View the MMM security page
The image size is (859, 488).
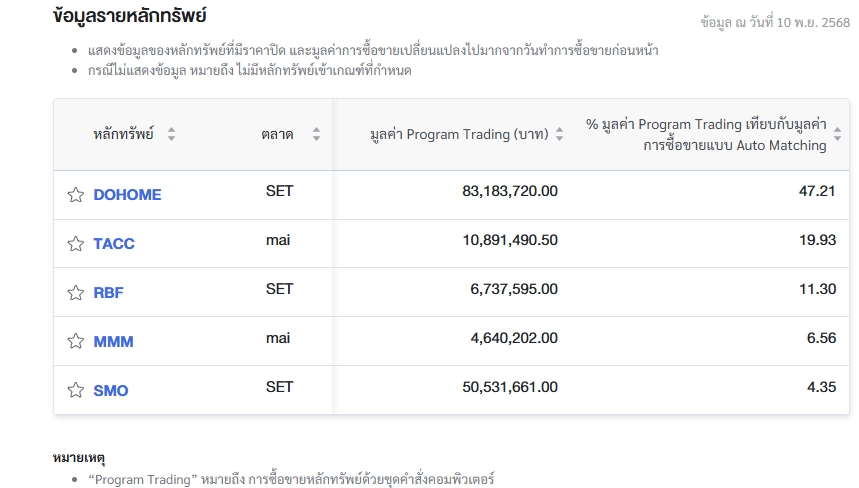pyautogui.click(x=113, y=342)
